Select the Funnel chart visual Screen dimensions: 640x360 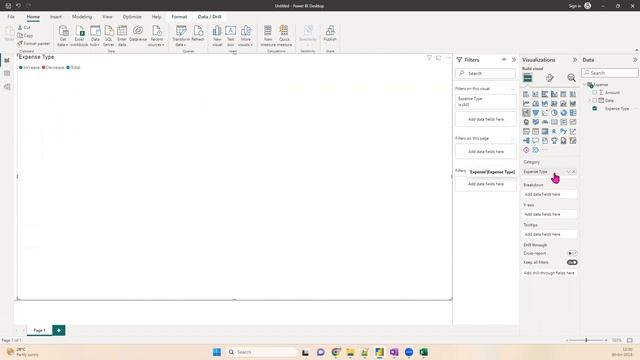click(x=536, y=113)
